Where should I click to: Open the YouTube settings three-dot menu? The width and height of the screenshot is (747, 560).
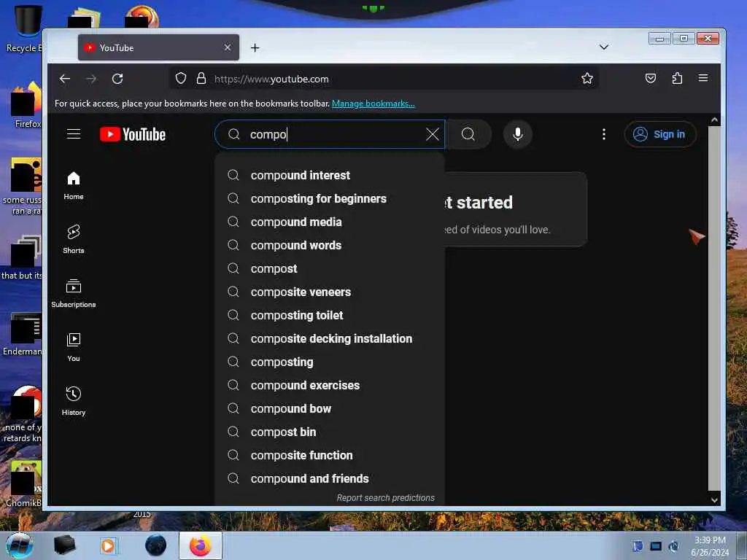tap(603, 134)
